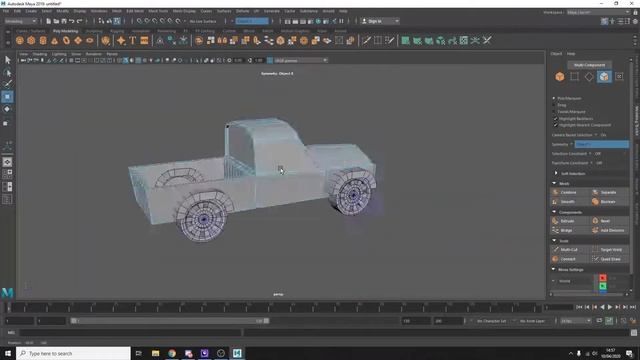Screen dimensions: 640x360
Task: Click the Bridge button
Action: (x=570, y=230)
